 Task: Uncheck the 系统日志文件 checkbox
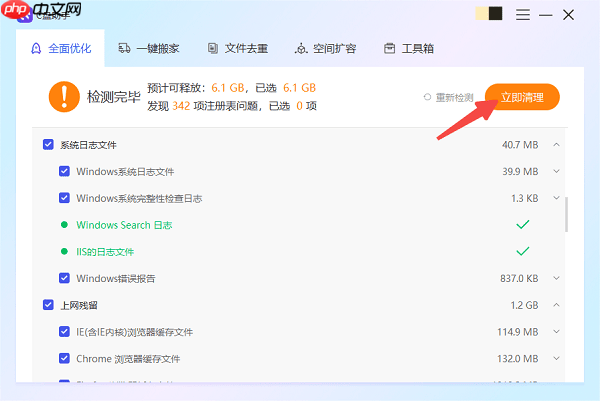(x=48, y=145)
